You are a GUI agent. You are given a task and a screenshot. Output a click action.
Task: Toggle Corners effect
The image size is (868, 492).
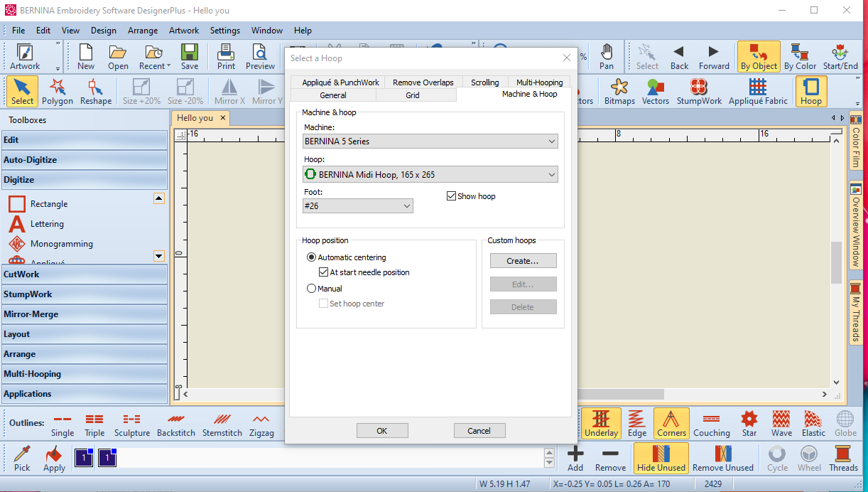pyautogui.click(x=671, y=424)
